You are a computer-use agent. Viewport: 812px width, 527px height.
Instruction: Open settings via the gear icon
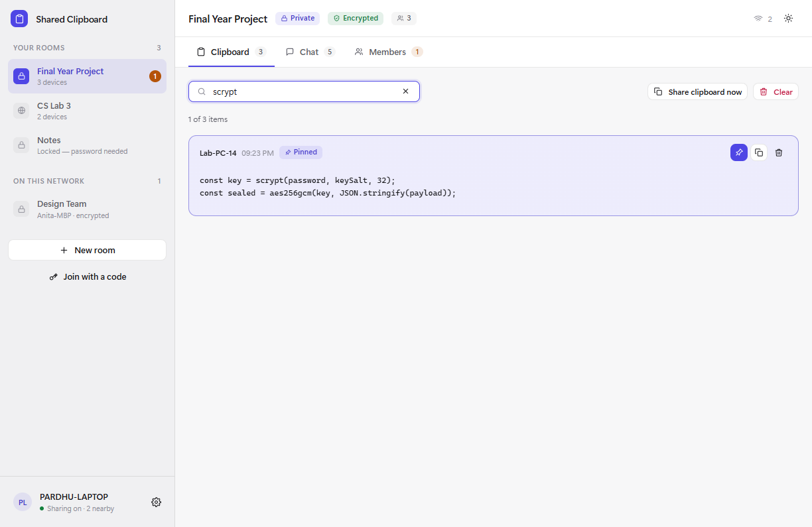click(x=156, y=502)
